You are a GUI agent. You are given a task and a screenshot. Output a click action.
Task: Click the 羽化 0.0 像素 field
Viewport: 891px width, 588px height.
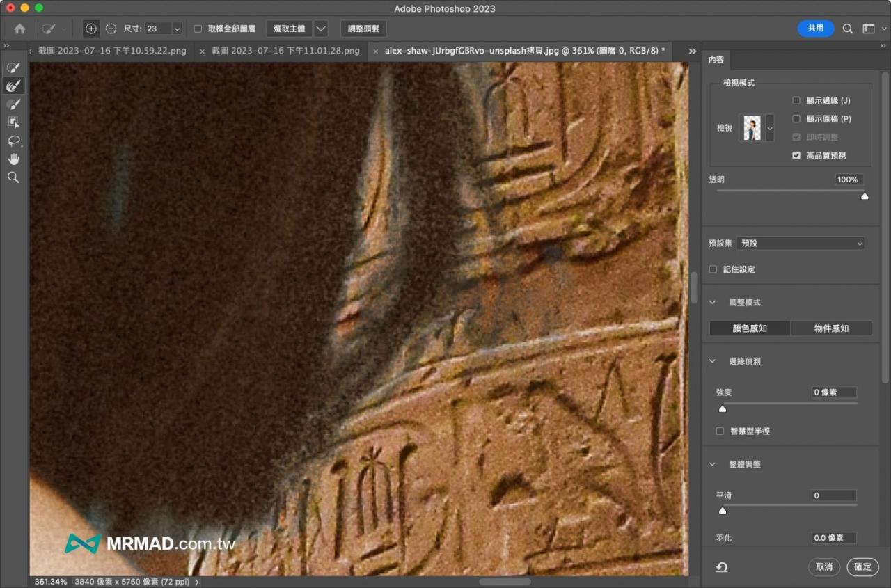[x=834, y=538]
